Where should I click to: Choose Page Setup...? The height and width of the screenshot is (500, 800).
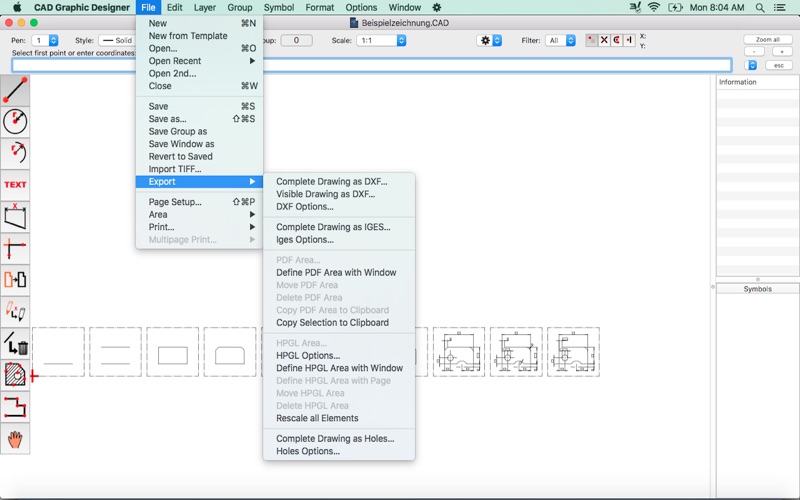click(x=199, y=202)
